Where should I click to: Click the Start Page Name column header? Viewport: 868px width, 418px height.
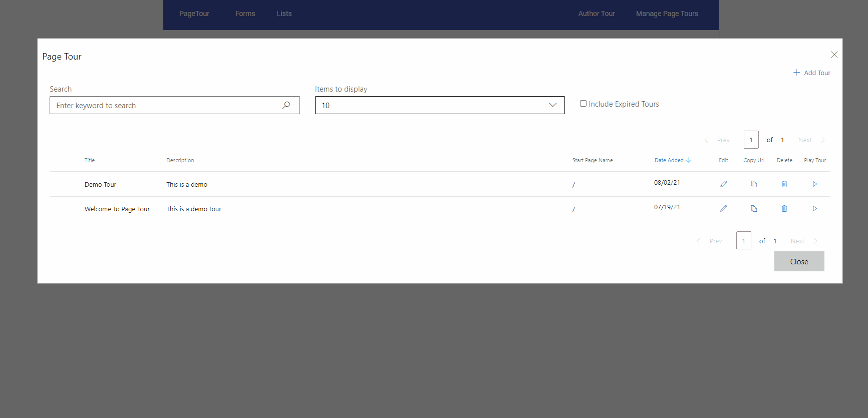[593, 160]
